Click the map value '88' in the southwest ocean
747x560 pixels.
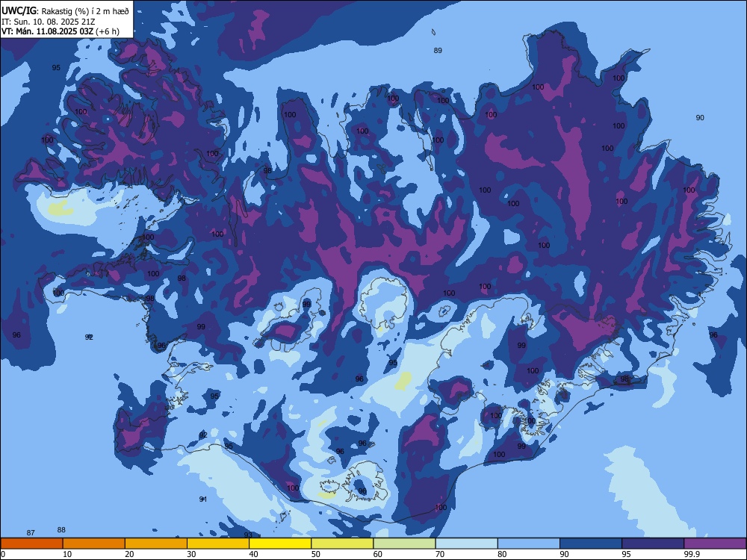(61, 530)
